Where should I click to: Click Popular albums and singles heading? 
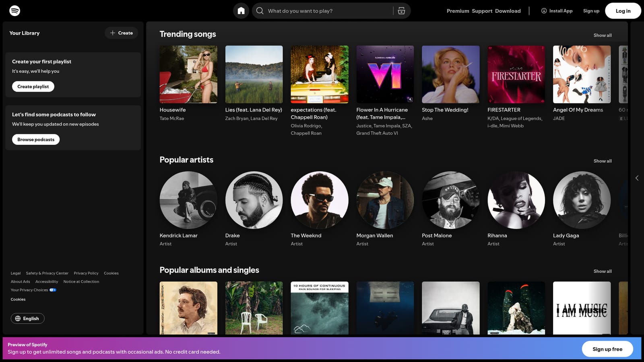point(209,270)
